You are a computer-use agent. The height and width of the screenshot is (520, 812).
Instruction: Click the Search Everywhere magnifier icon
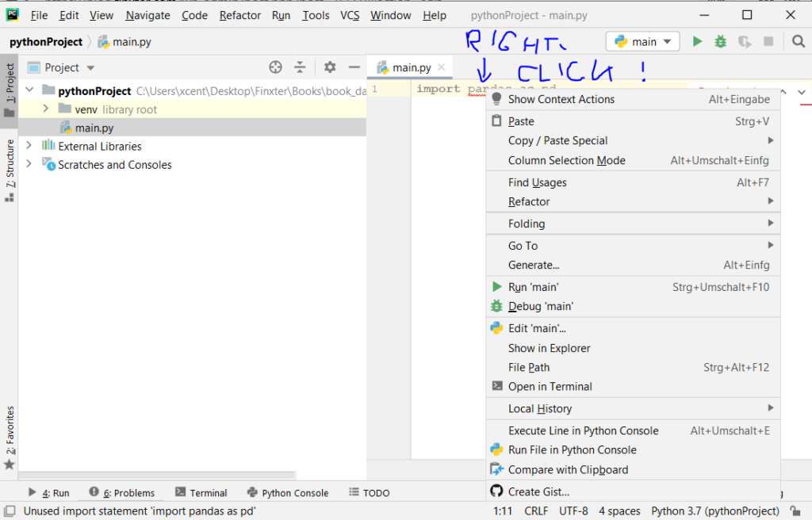(x=797, y=41)
